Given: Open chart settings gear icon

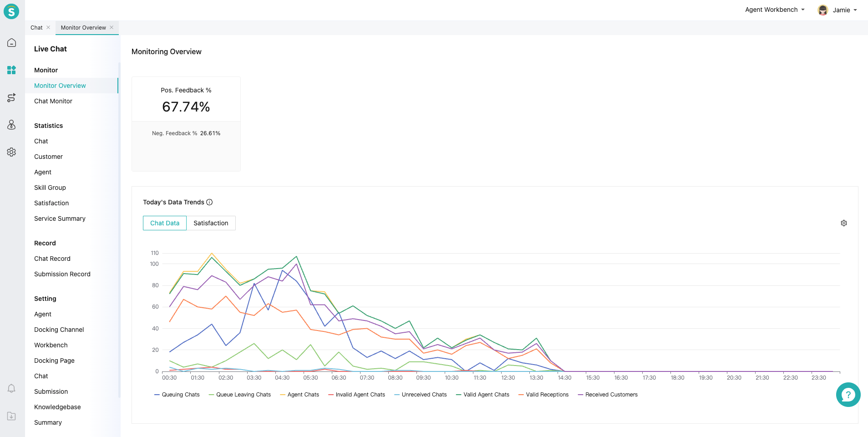Looking at the screenshot, I should click(844, 223).
